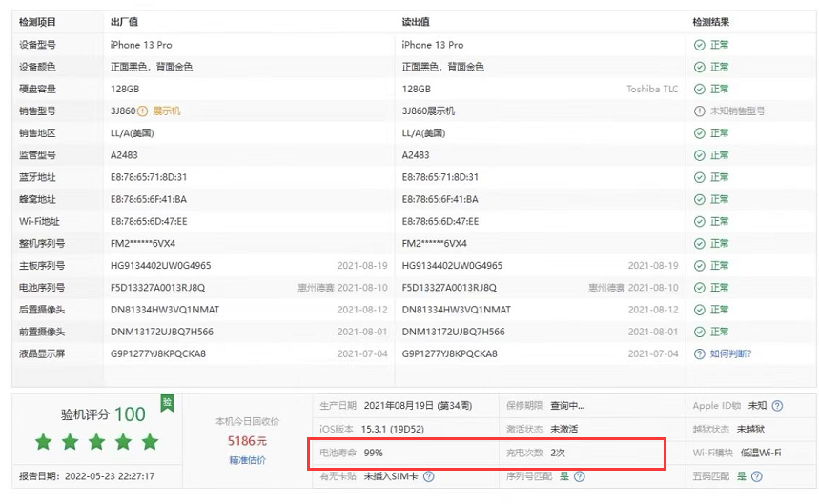Open the 精准估价 link
The image size is (819, 504).
pos(248,460)
